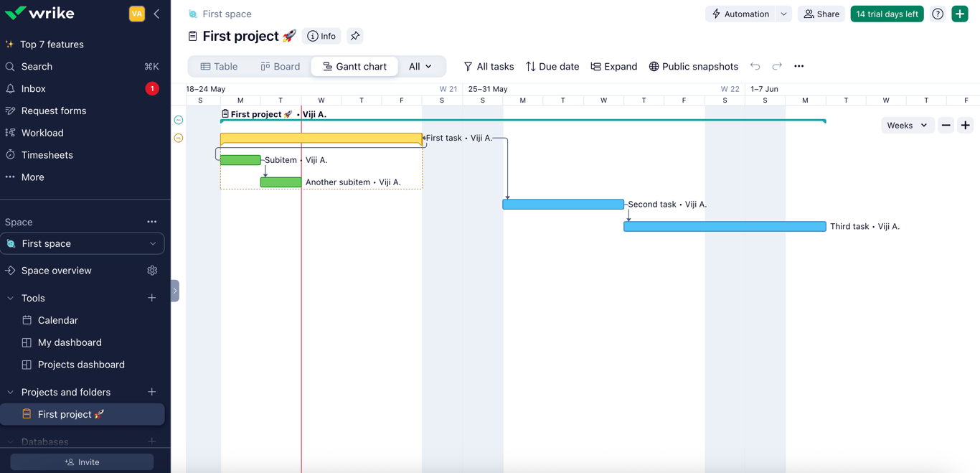The height and width of the screenshot is (473, 980).
Task: Click the Share button
Action: [x=821, y=13]
